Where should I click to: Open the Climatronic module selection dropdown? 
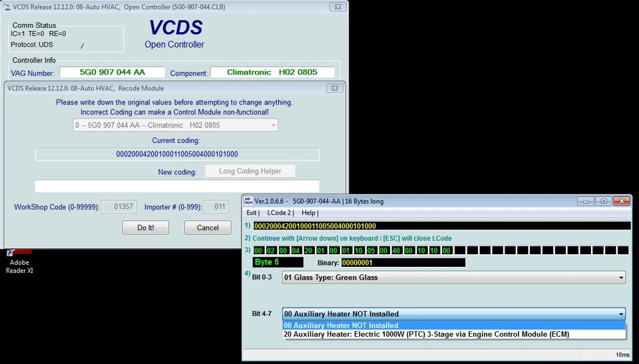click(x=176, y=125)
